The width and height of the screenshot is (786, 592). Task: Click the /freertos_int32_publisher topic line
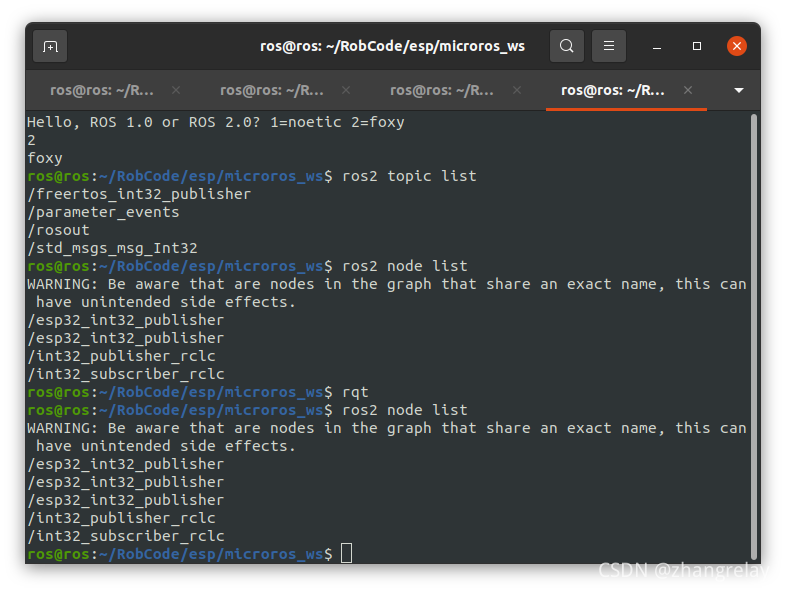(139, 194)
